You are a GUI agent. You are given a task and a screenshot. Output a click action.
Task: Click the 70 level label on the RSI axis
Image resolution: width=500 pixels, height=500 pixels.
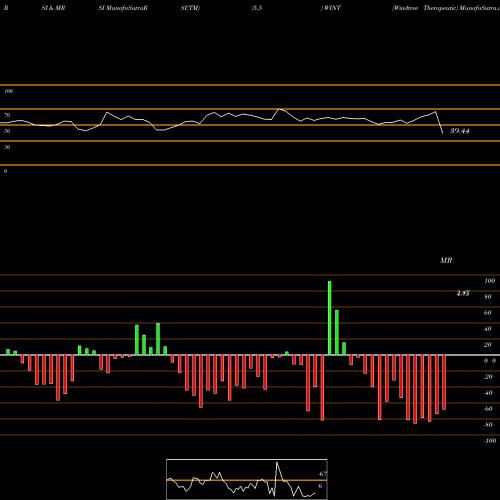pos(7,115)
